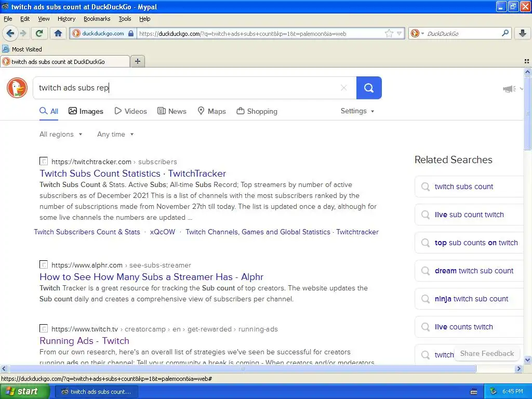This screenshot has height=399, width=532.
Task: Submit search with the blue magnifier button
Action: (369, 88)
